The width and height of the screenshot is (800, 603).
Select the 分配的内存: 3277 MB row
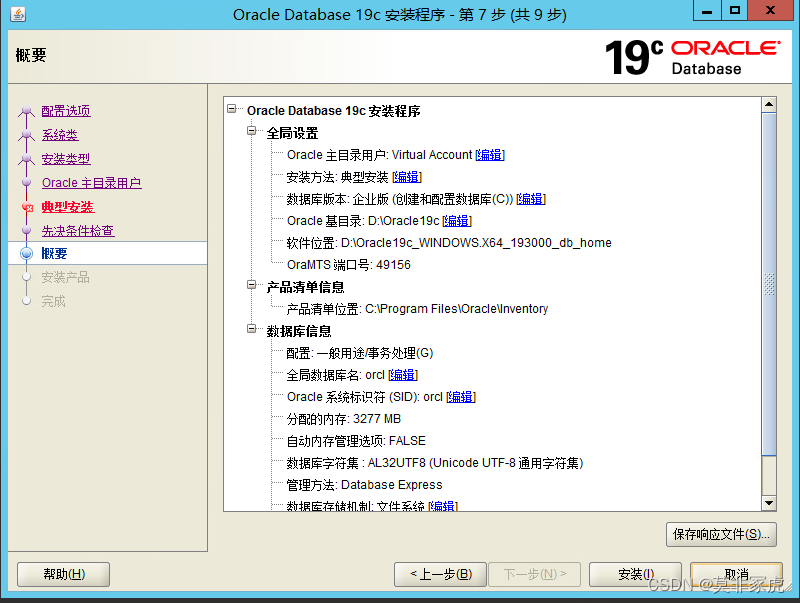343,419
